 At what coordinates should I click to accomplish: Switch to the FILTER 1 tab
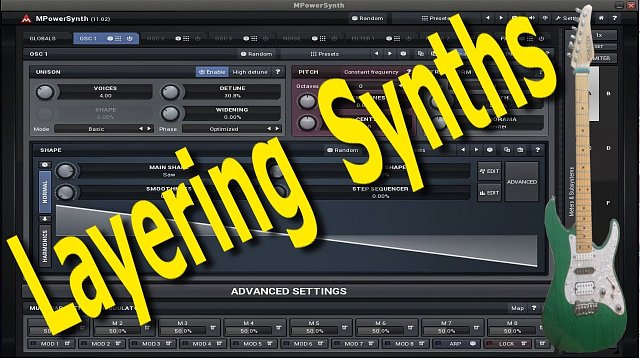362,38
